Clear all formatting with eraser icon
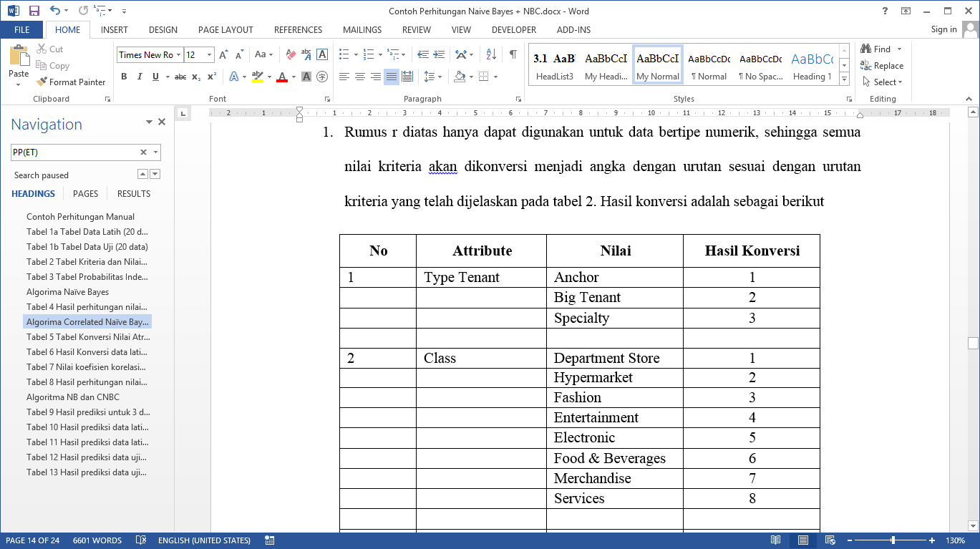980x549 pixels. 291,54
